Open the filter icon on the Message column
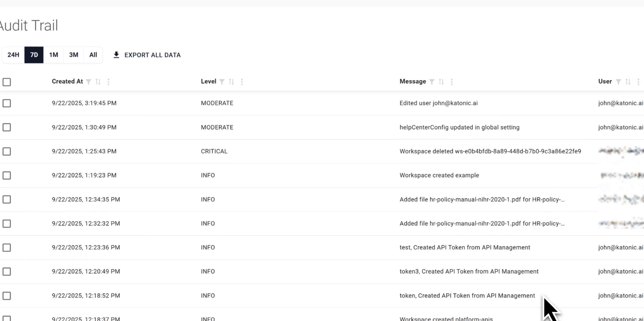 coord(432,81)
